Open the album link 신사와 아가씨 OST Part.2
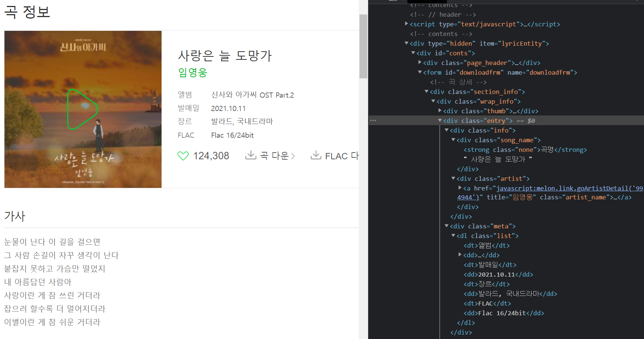644x339 pixels. coord(253,95)
